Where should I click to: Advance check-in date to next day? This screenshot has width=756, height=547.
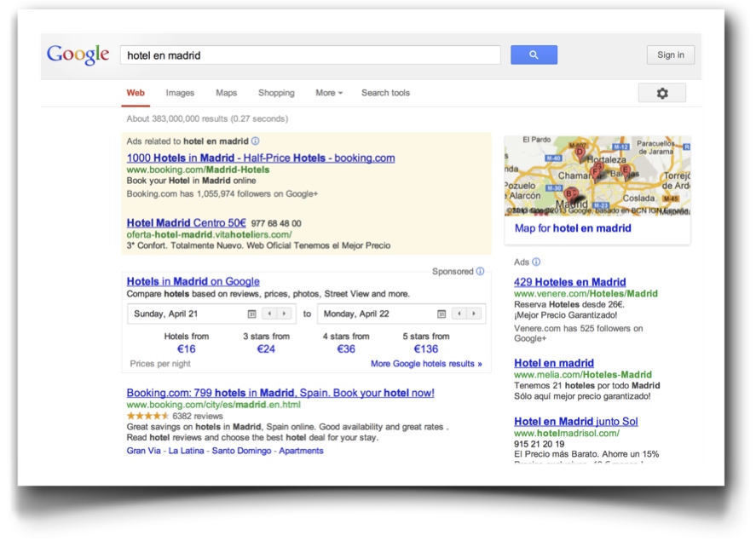(x=285, y=314)
